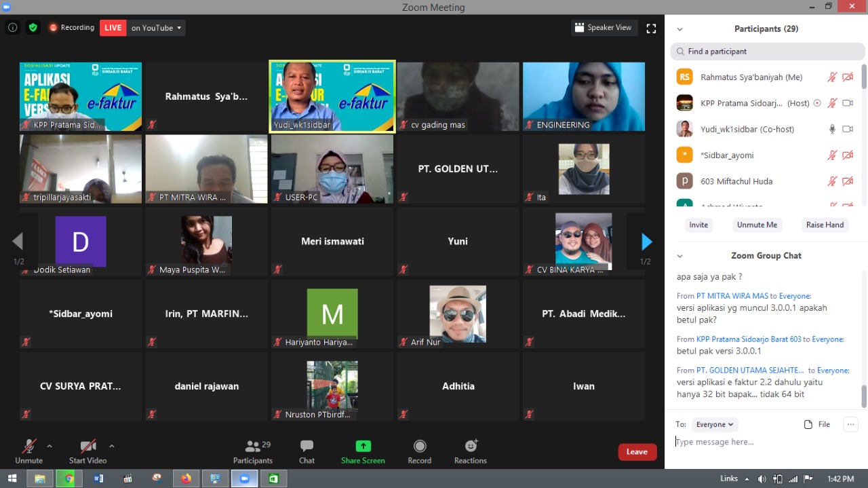Image resolution: width=868 pixels, height=488 pixels.
Task: Open the Reactions menu
Action: (x=470, y=451)
